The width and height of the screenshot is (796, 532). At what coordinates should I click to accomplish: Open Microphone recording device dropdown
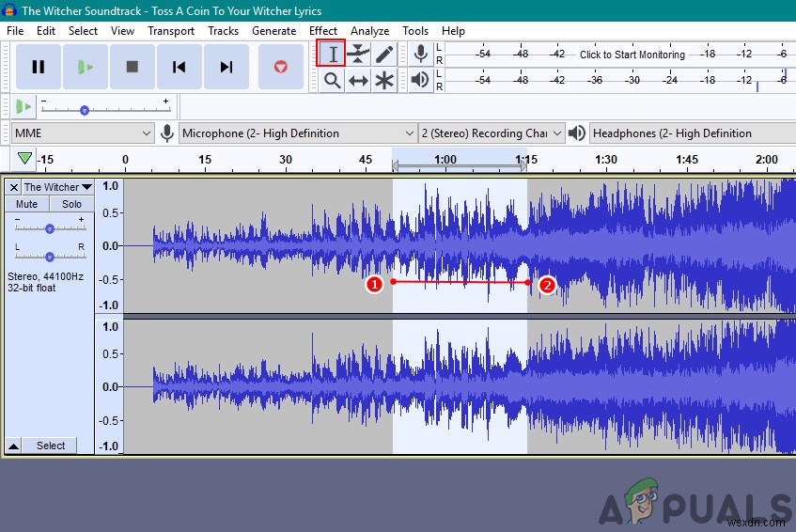(x=298, y=133)
